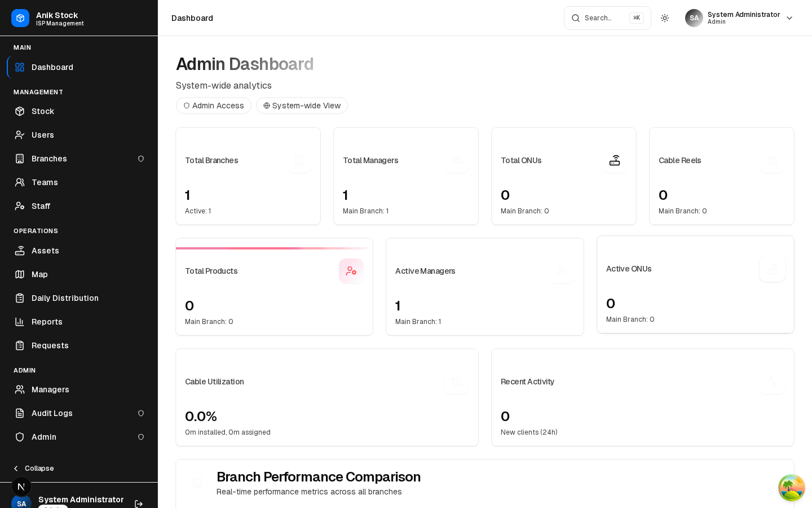812x508 pixels.
Task: Click the Total Products pink user-gear icon
Action: [351, 271]
